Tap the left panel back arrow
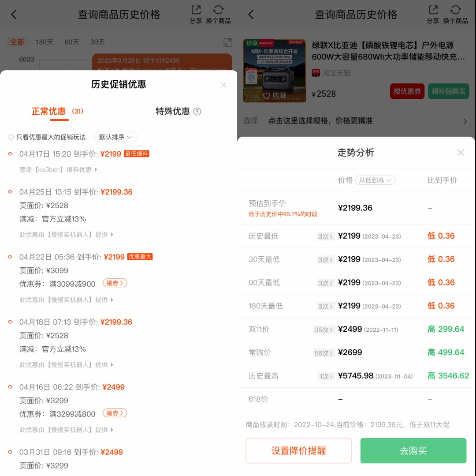The height and width of the screenshot is (476, 476). tap(14, 14)
